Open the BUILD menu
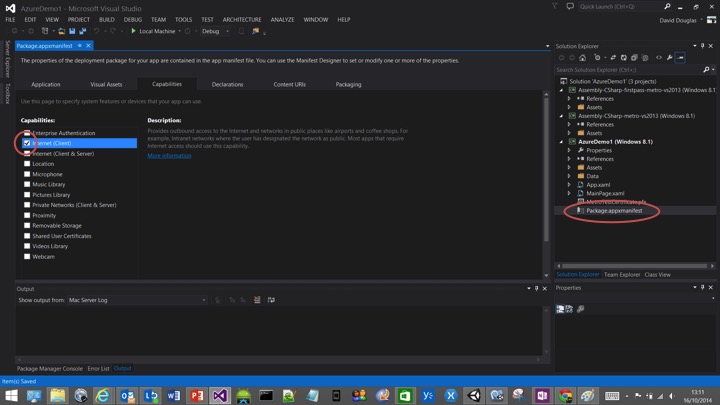The height and width of the screenshot is (405, 720). 107,19
